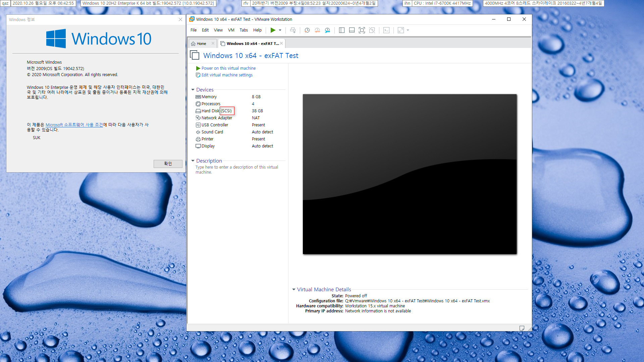Select the Sound Card device row
644x362 pixels.
240,132
